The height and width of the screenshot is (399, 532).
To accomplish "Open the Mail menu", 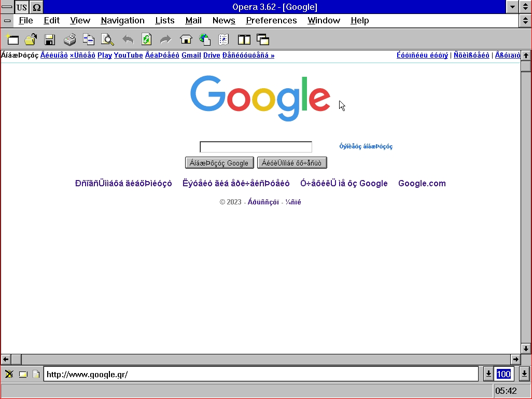I will (x=193, y=21).
